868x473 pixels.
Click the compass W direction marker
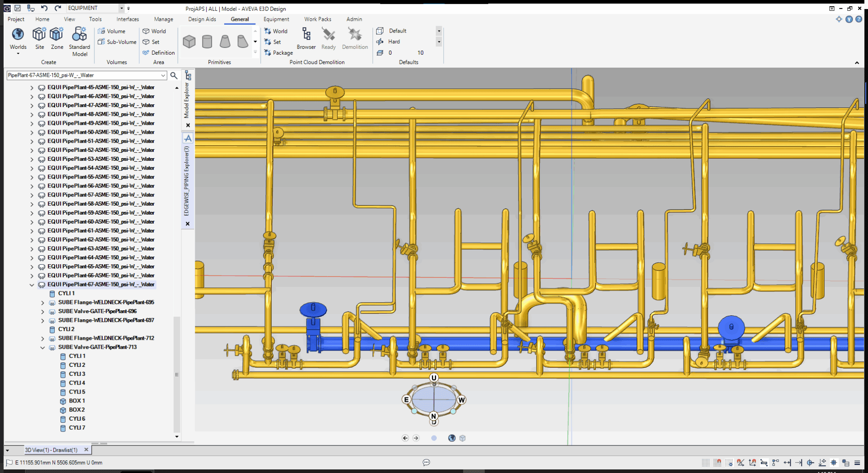pyautogui.click(x=461, y=400)
